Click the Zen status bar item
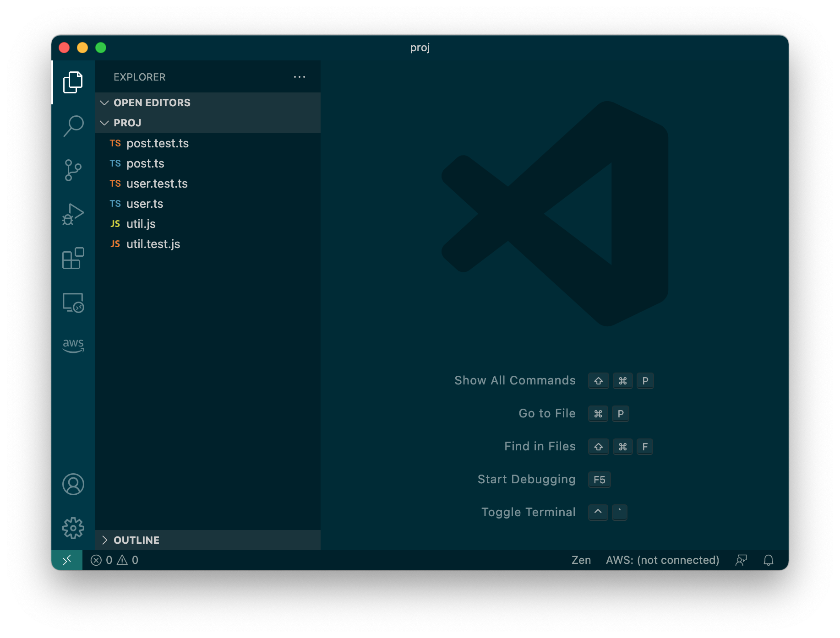The width and height of the screenshot is (840, 638). pyautogui.click(x=581, y=560)
